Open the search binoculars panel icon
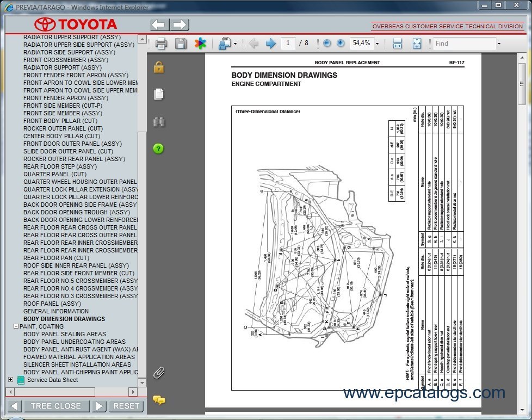The height and width of the screenshot is (420, 532). [159, 121]
